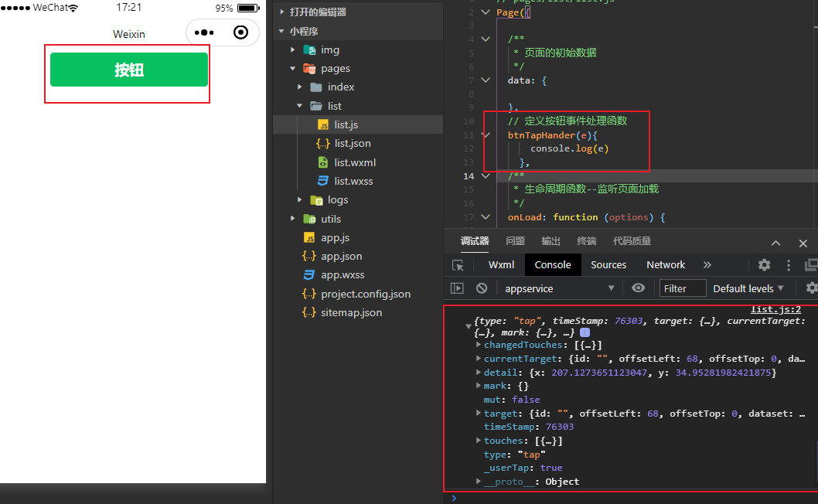Open the mini program three-dot menu
The image size is (818, 504).
tap(204, 32)
